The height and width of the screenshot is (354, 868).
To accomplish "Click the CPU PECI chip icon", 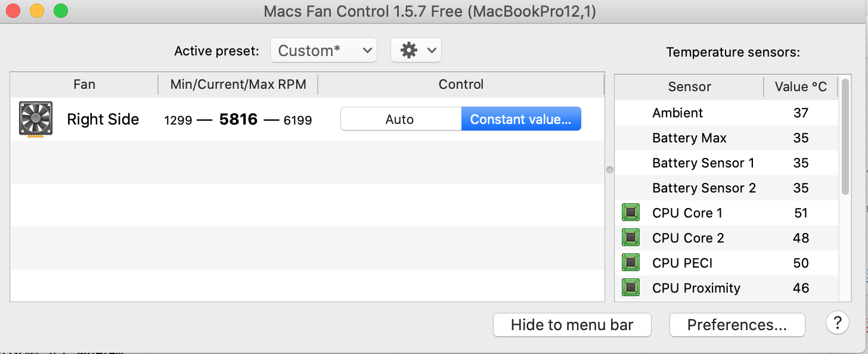I will [630, 263].
